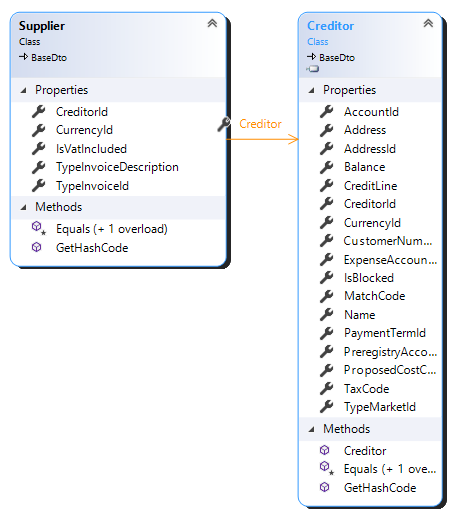The width and height of the screenshot is (454, 515).
Task: Click the wrench icon beside CustomerNum...
Action: click(327, 241)
